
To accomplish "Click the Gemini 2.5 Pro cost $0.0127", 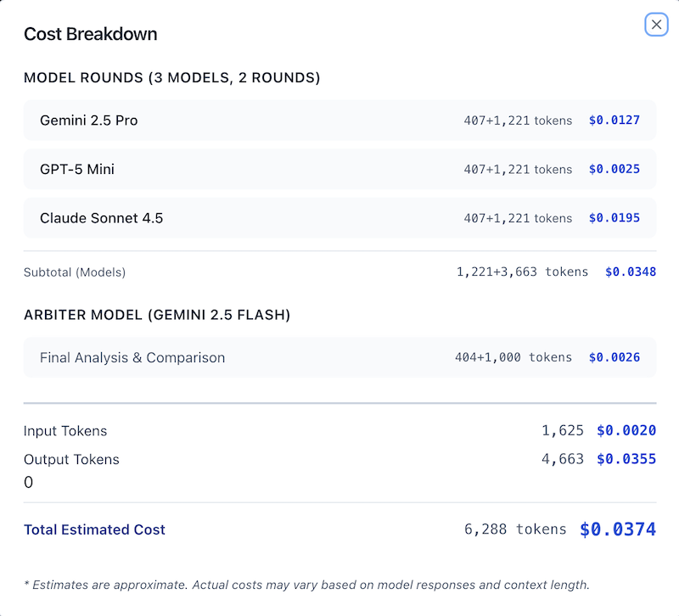I will click(x=614, y=120).
